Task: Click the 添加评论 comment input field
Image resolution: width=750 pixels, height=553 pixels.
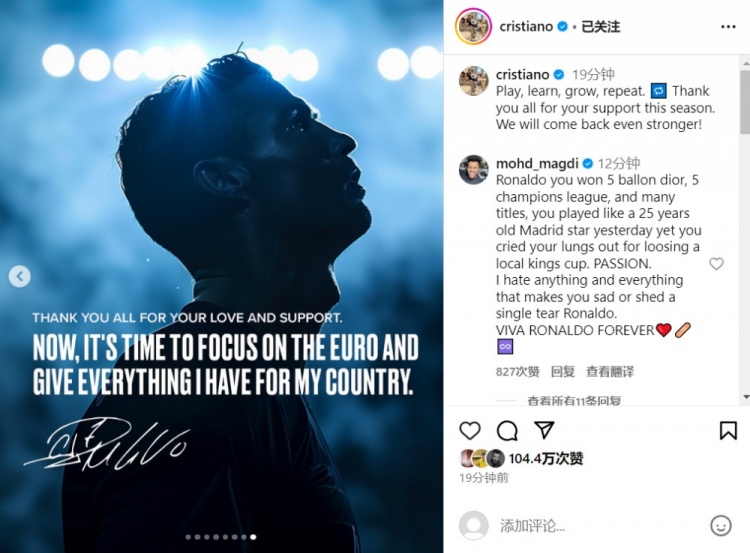Action: click(598, 526)
